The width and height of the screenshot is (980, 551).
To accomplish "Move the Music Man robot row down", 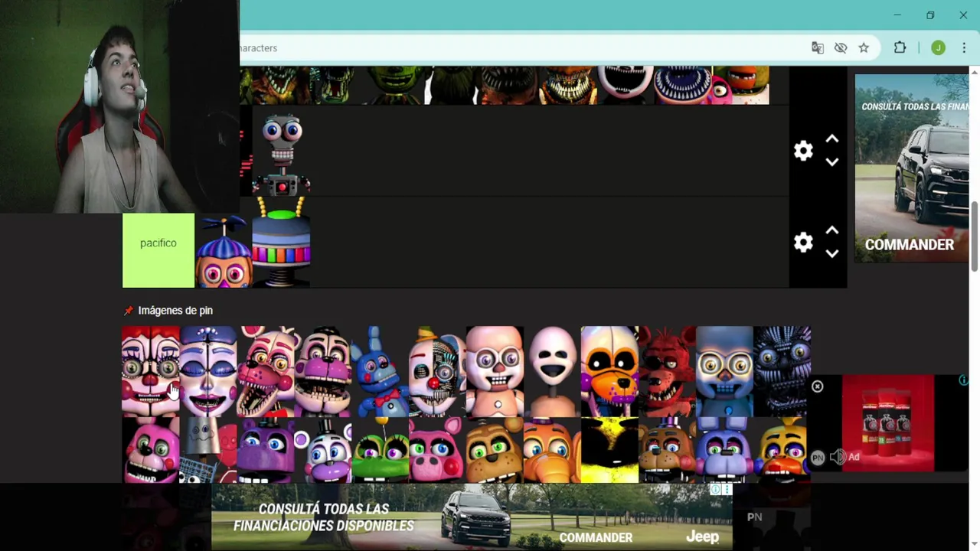I will coord(832,161).
